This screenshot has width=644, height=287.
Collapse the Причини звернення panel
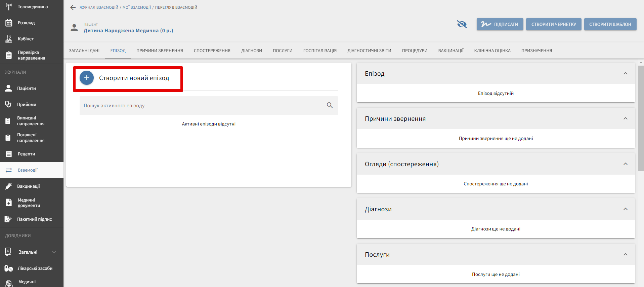(625, 119)
